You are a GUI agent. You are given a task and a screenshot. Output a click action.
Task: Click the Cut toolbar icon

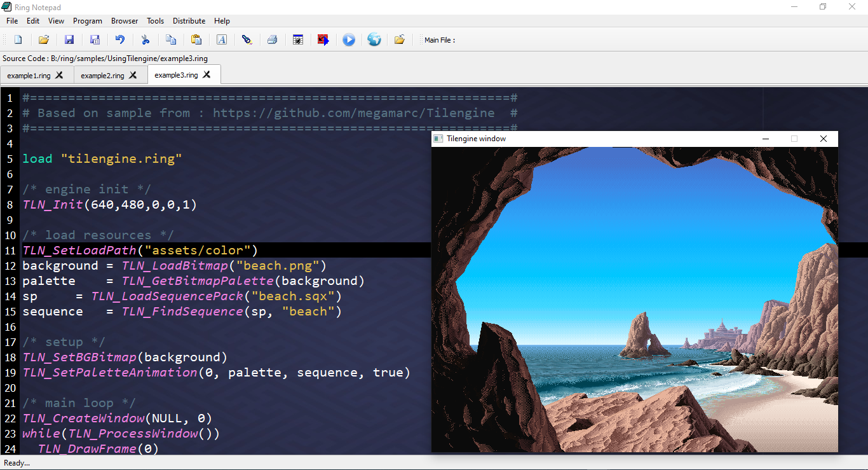point(145,39)
